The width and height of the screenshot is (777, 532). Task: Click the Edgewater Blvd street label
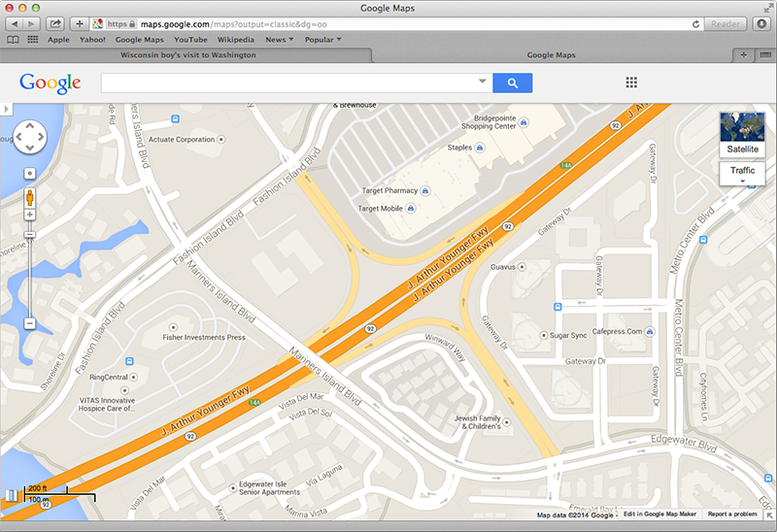pos(684,444)
